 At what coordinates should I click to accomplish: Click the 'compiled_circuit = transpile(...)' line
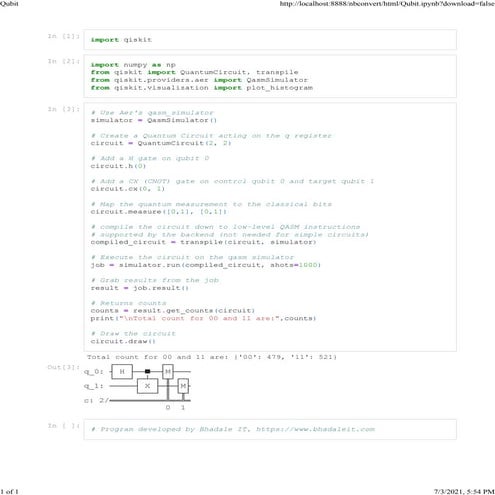pyautogui.click(x=203, y=242)
